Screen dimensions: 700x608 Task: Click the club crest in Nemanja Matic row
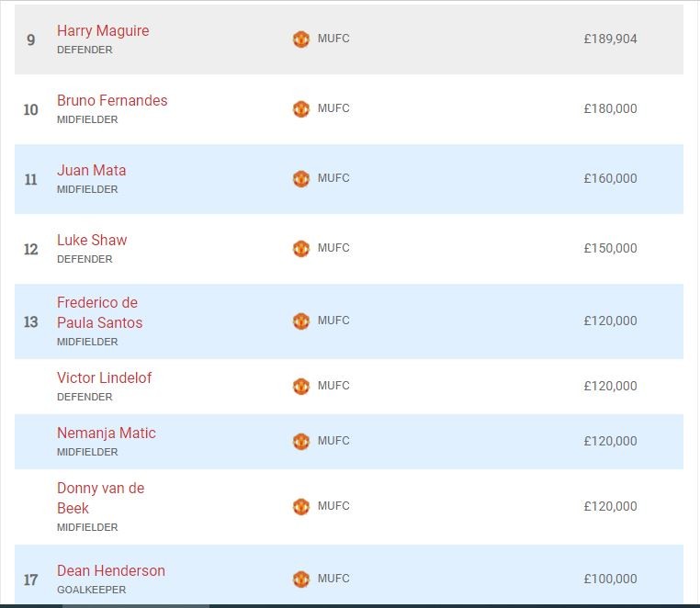(x=301, y=442)
